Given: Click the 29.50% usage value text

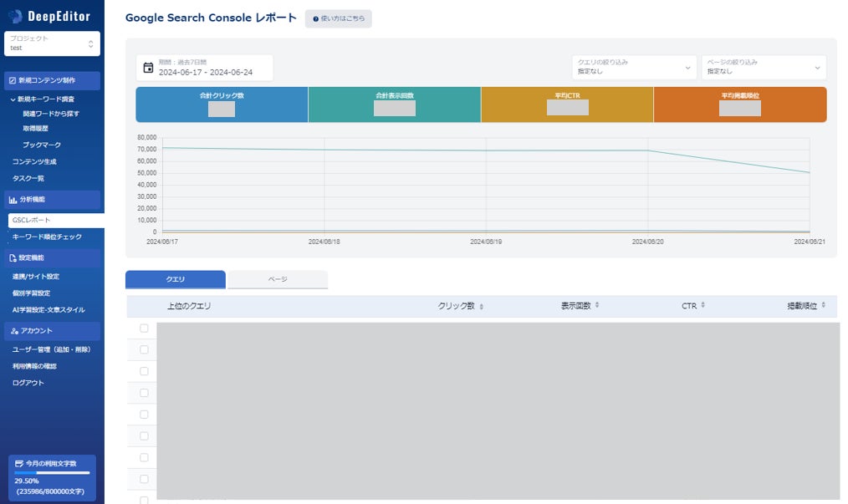Looking at the screenshot, I should click(27, 481).
